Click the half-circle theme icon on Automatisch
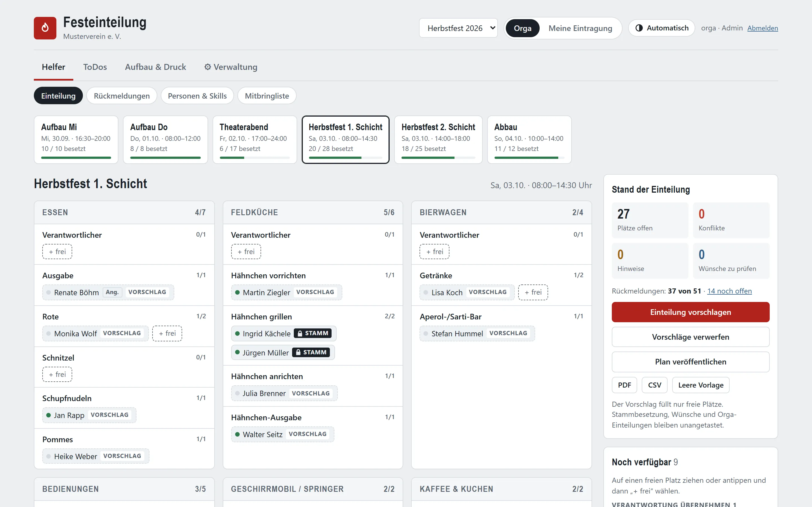 [639, 28]
